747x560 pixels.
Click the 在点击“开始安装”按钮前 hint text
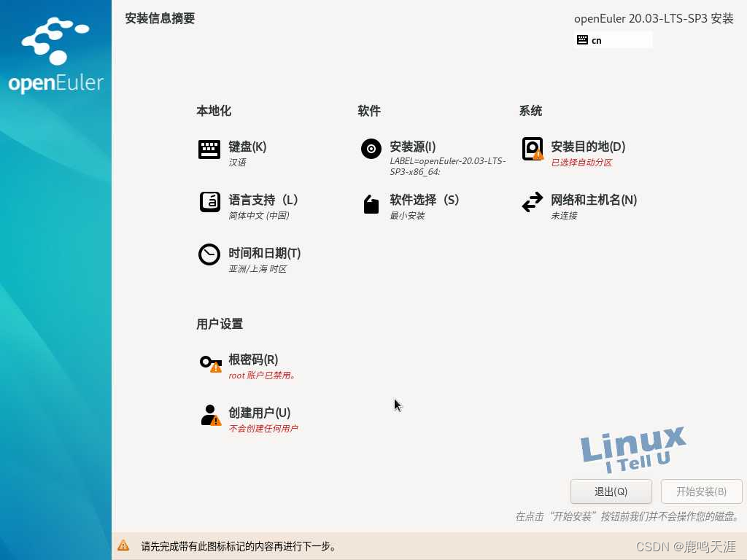pos(628,517)
